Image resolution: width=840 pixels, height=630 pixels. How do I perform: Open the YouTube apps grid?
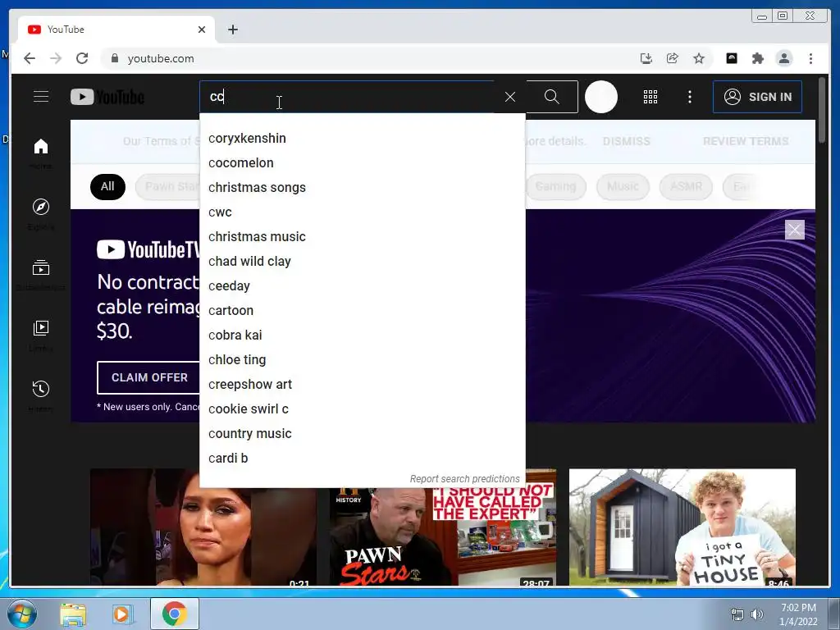coord(651,97)
